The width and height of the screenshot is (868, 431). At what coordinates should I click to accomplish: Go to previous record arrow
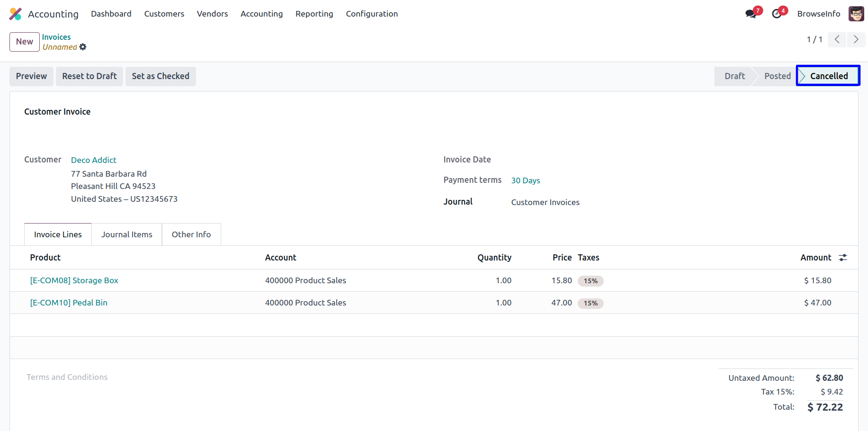pyautogui.click(x=837, y=39)
